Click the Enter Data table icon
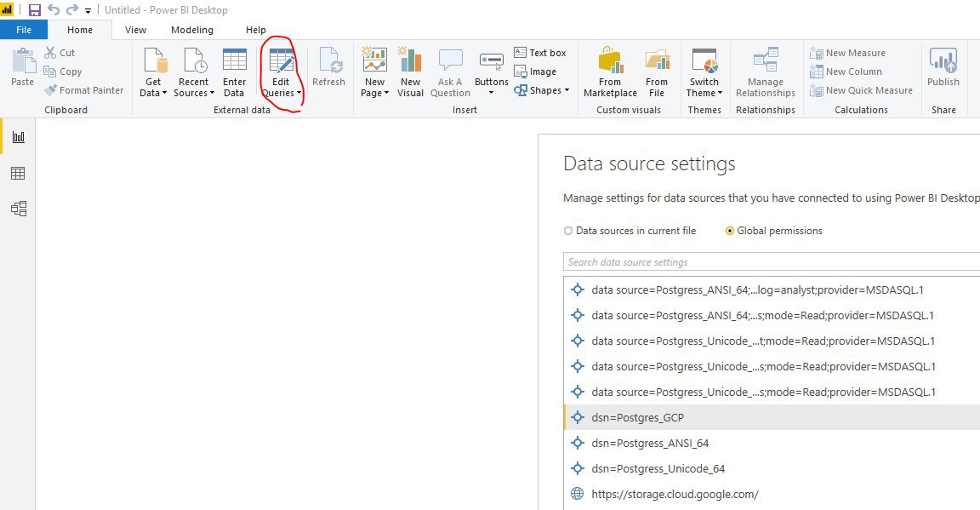 click(235, 60)
